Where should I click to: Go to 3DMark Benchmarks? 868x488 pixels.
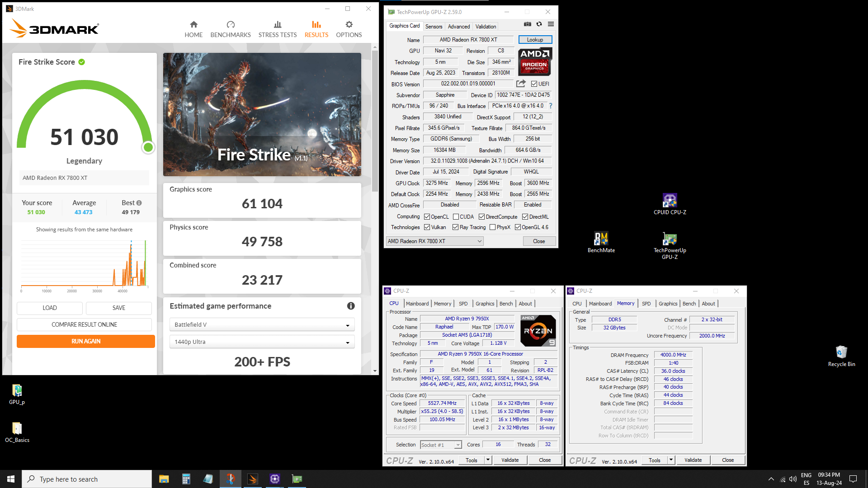tap(231, 29)
